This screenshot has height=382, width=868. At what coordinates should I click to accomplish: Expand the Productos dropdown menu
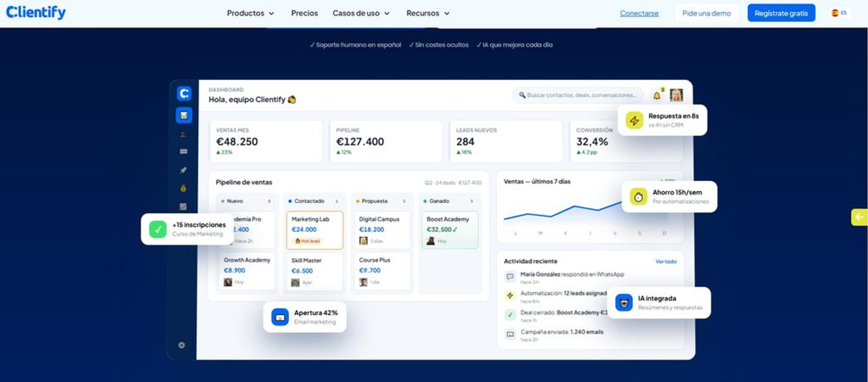[x=250, y=13]
